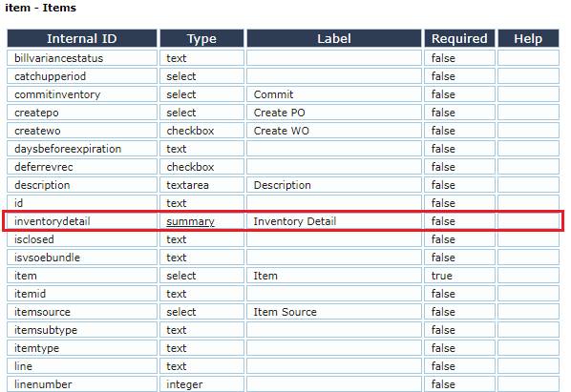Select the itemsource cell
The image size is (571, 392).
82,312
